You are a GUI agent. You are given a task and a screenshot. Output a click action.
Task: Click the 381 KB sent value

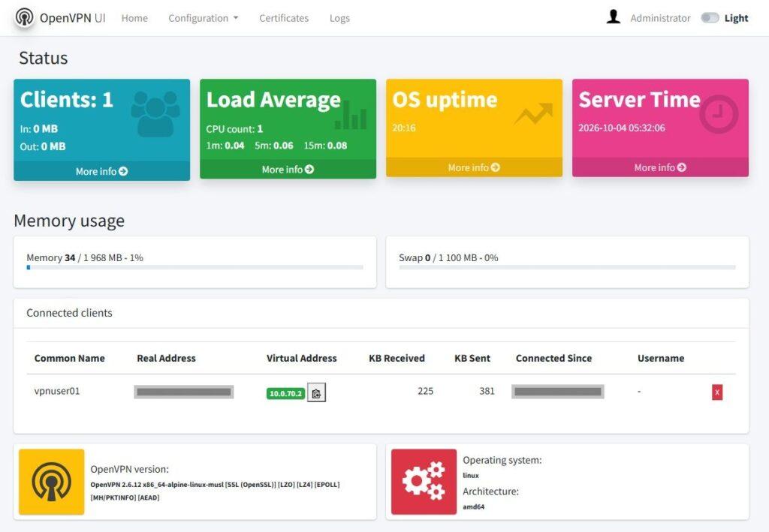click(x=487, y=391)
